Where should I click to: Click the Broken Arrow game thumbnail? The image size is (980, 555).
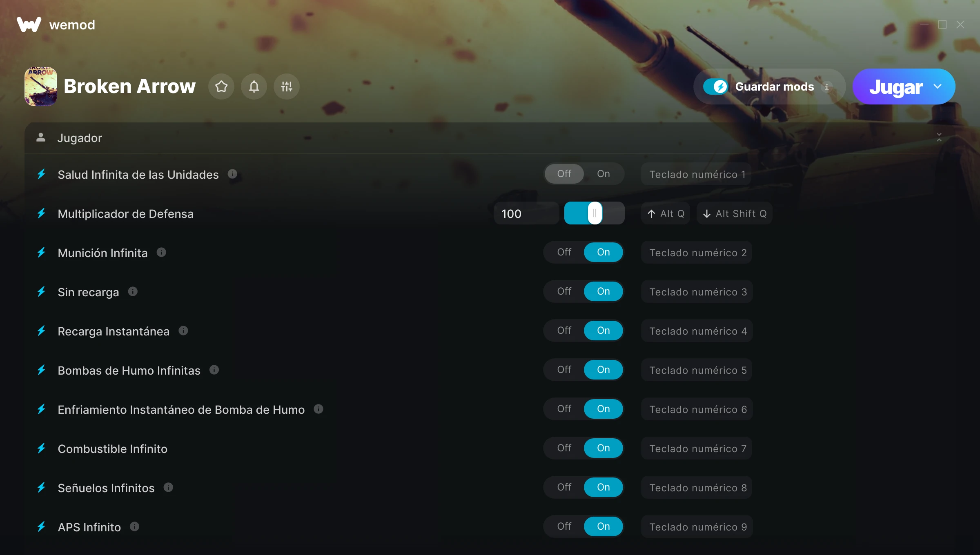[41, 87]
